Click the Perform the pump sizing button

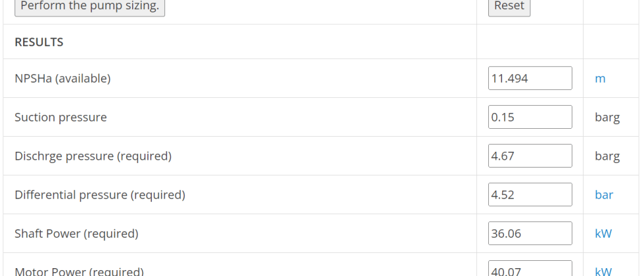coord(89,7)
